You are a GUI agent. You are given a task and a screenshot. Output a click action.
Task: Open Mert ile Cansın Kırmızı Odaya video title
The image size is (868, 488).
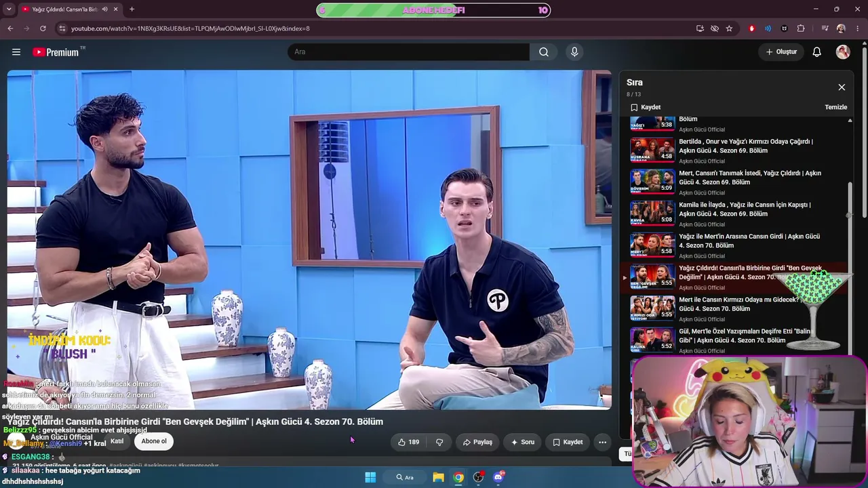pos(739,304)
